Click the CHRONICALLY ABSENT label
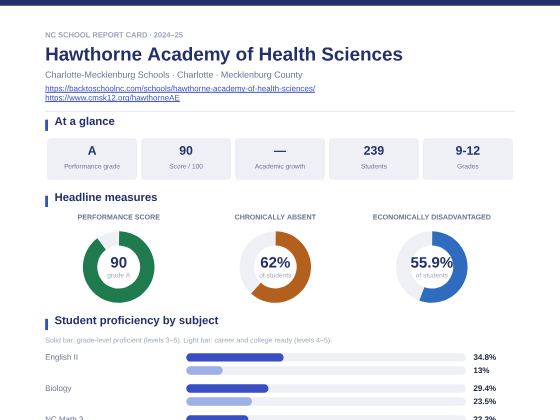The image size is (560, 420). (275, 217)
